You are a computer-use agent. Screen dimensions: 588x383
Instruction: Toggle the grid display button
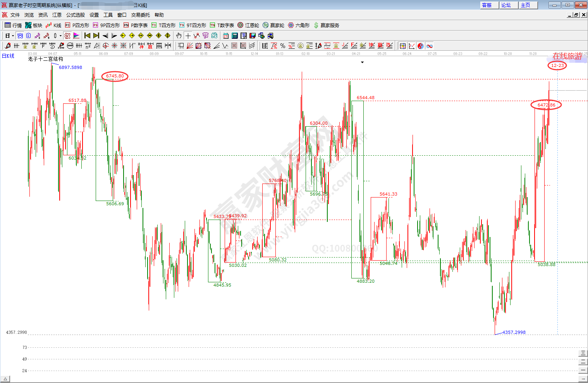point(403,46)
